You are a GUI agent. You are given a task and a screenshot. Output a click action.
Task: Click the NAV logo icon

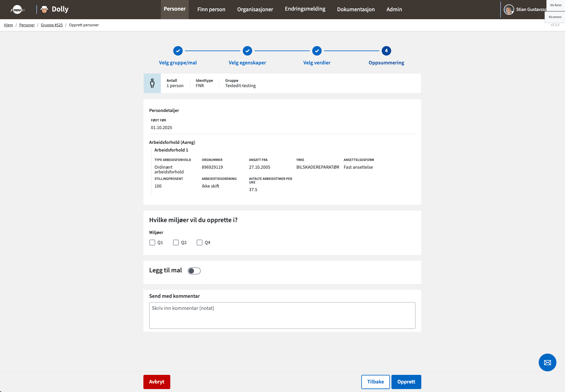(17, 9)
